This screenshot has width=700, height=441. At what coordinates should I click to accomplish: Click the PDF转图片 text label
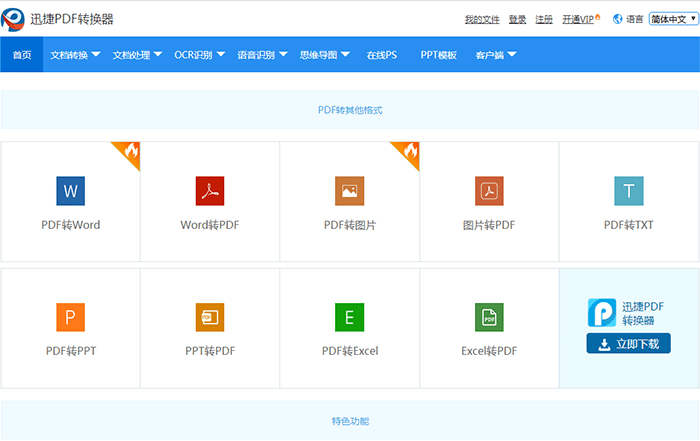[x=350, y=225]
